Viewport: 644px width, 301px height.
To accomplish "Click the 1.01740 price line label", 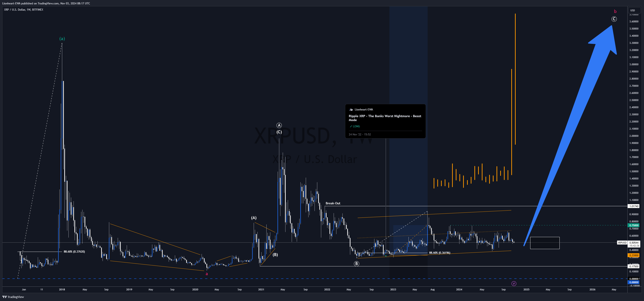I will coord(634,206).
